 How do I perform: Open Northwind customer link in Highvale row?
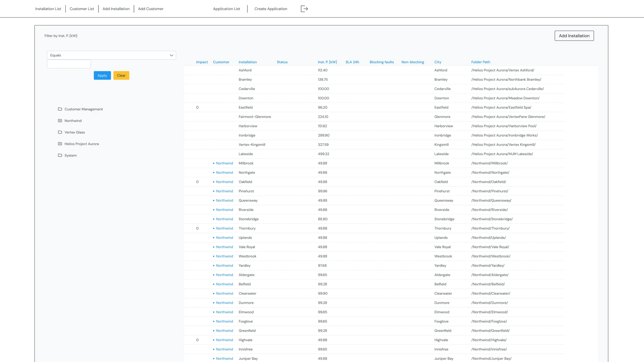224,340
